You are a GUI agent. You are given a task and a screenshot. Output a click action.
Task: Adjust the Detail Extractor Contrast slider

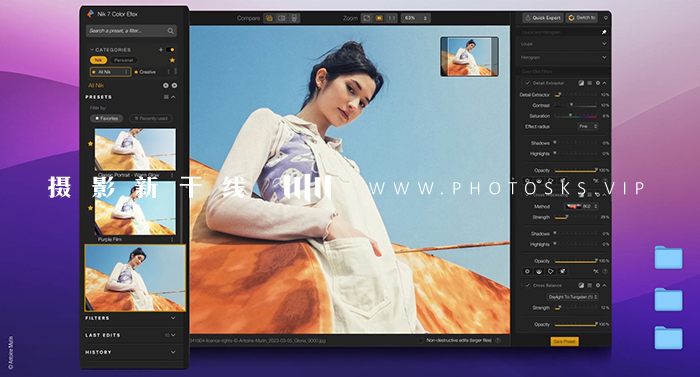(x=575, y=105)
